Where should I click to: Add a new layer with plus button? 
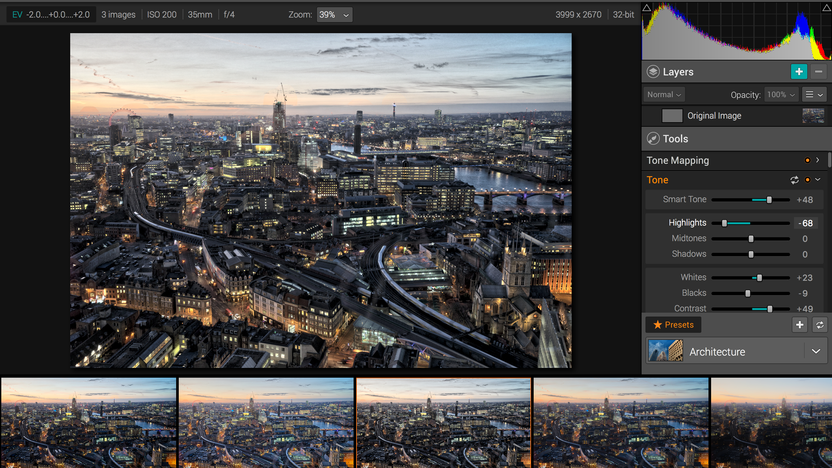point(799,72)
